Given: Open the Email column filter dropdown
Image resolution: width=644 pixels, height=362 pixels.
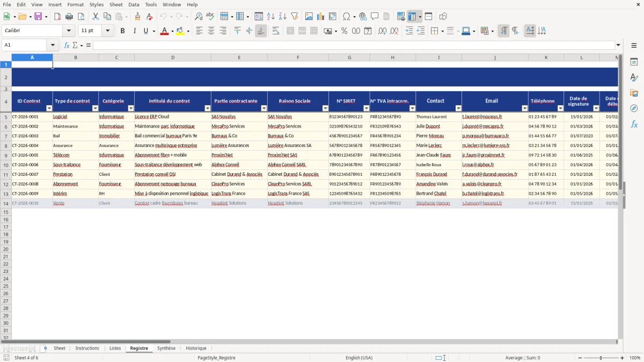Looking at the screenshot, I should (x=524, y=108).
